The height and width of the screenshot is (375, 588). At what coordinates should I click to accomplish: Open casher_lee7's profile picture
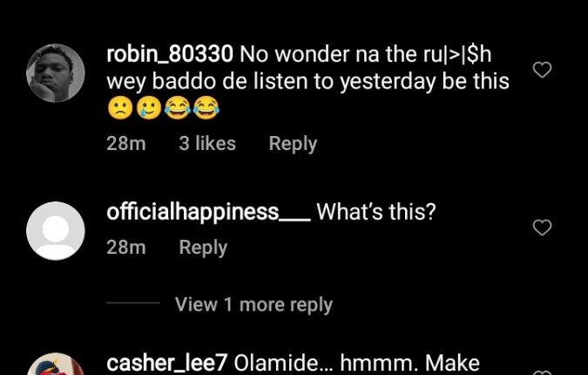click(56, 364)
